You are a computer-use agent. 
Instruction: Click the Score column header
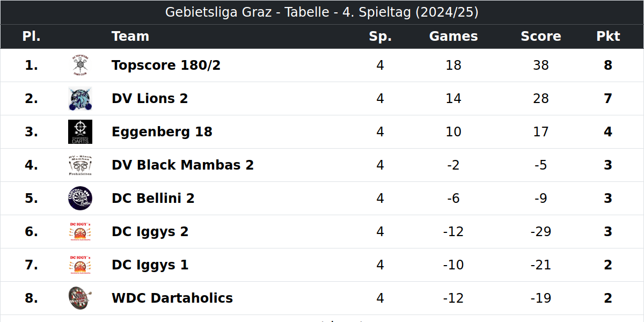pyautogui.click(x=541, y=36)
